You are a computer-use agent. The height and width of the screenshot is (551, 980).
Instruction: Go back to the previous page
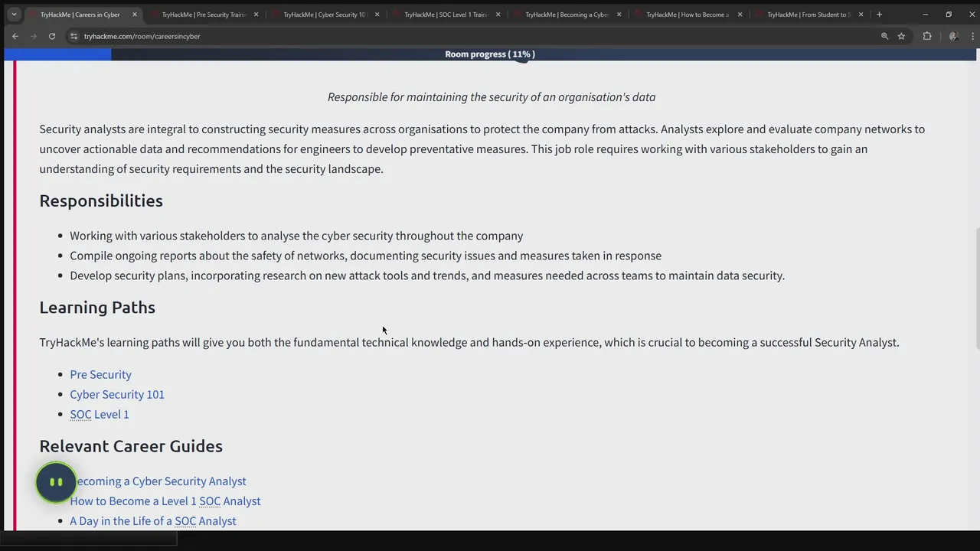(x=15, y=36)
